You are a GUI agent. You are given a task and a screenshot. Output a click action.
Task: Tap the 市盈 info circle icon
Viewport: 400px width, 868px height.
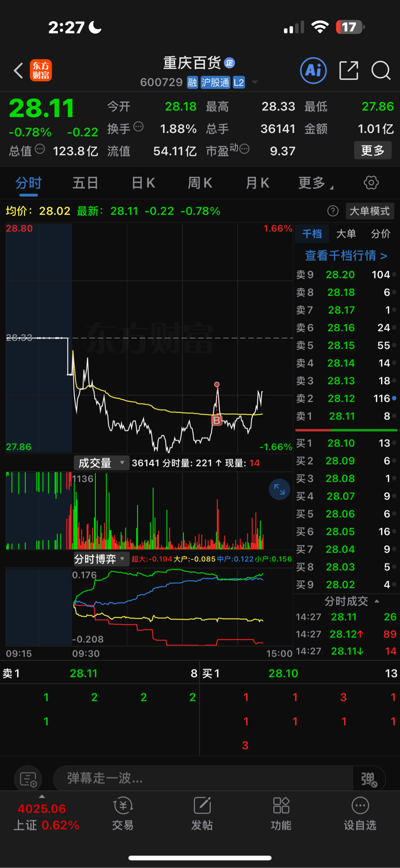click(244, 149)
